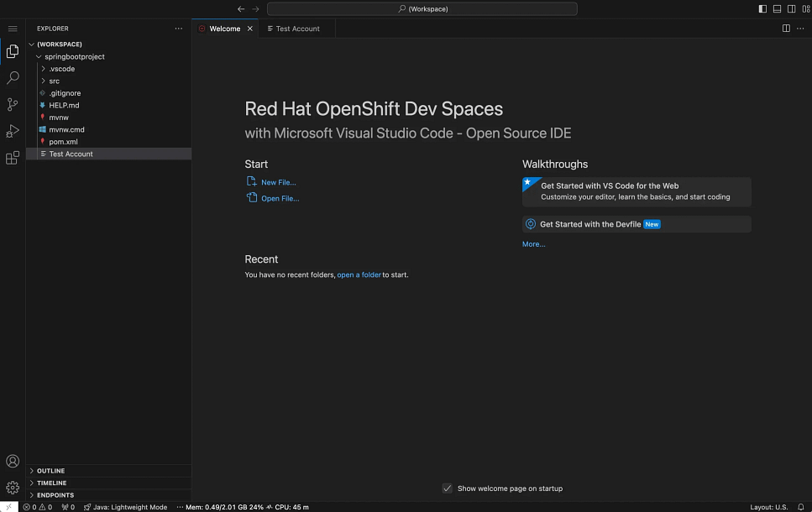The width and height of the screenshot is (812, 512).
Task: Click the notifications bell in status bar
Action: (800, 507)
